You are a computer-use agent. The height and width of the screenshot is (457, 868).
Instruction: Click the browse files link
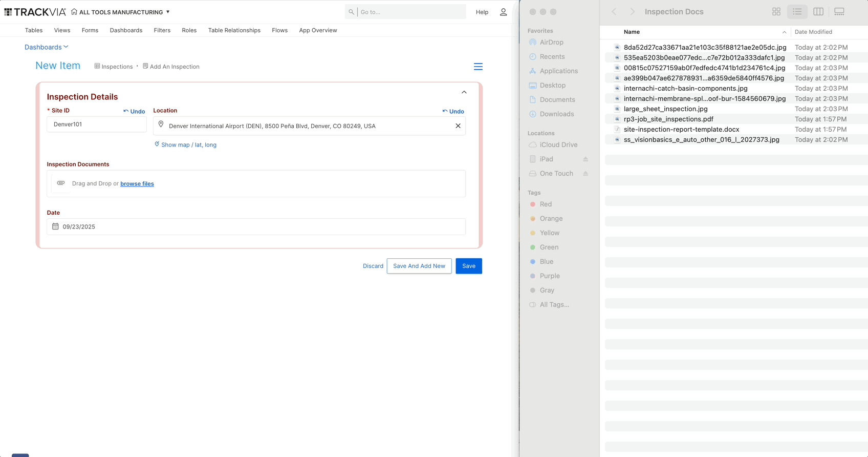click(137, 184)
